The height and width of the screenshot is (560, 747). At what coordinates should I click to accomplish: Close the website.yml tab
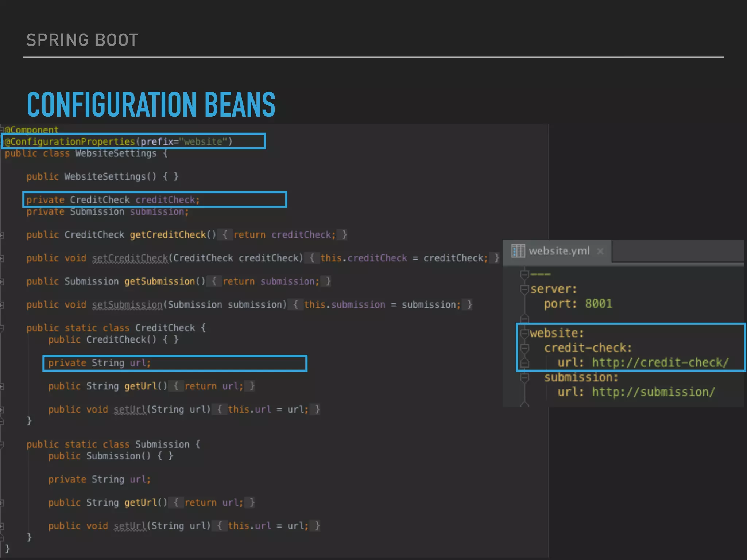point(600,251)
